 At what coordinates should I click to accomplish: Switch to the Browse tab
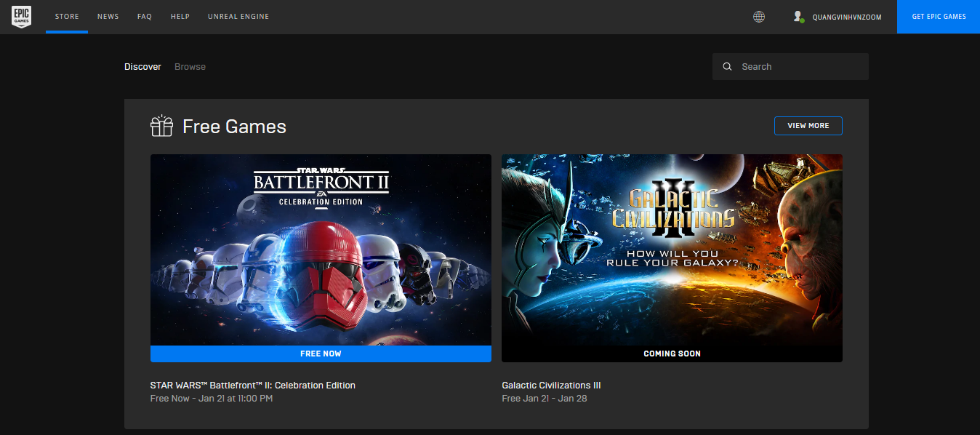tap(190, 67)
